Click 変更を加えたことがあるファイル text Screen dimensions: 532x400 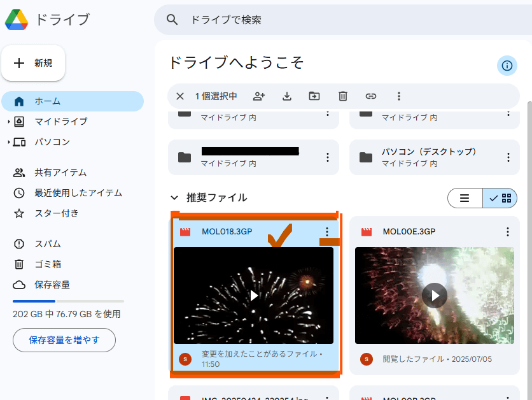(259, 354)
